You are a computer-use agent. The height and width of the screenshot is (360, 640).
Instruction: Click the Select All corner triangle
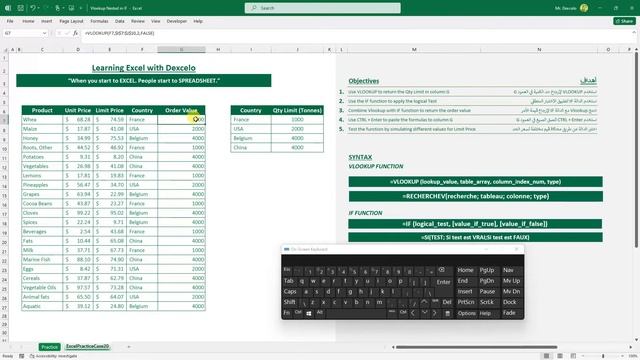(5, 49)
